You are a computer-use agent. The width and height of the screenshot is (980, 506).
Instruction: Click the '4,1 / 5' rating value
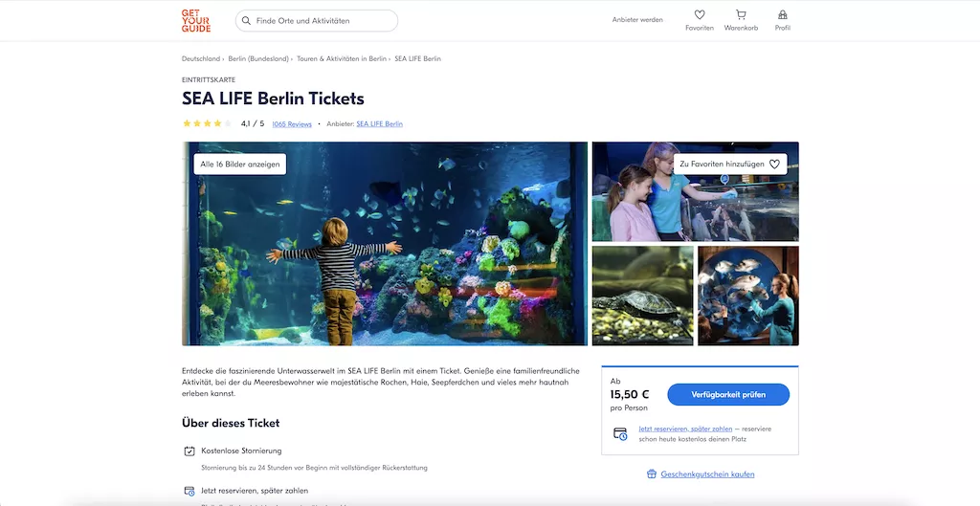tap(253, 123)
